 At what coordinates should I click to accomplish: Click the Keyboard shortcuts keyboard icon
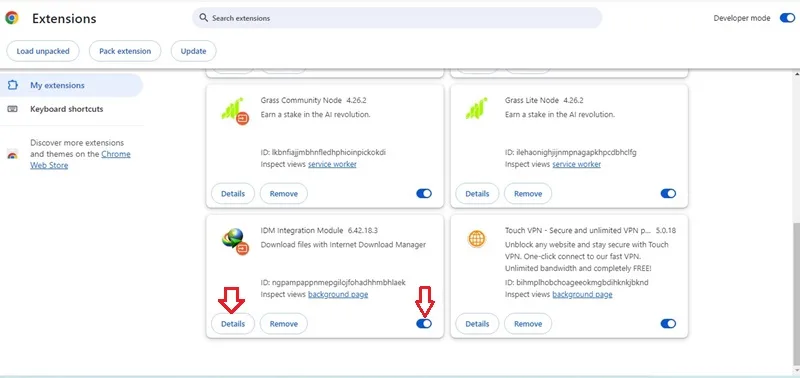pyautogui.click(x=12, y=109)
